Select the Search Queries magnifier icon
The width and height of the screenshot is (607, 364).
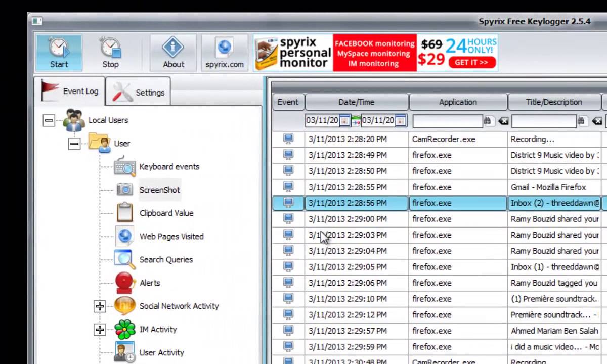(x=124, y=259)
